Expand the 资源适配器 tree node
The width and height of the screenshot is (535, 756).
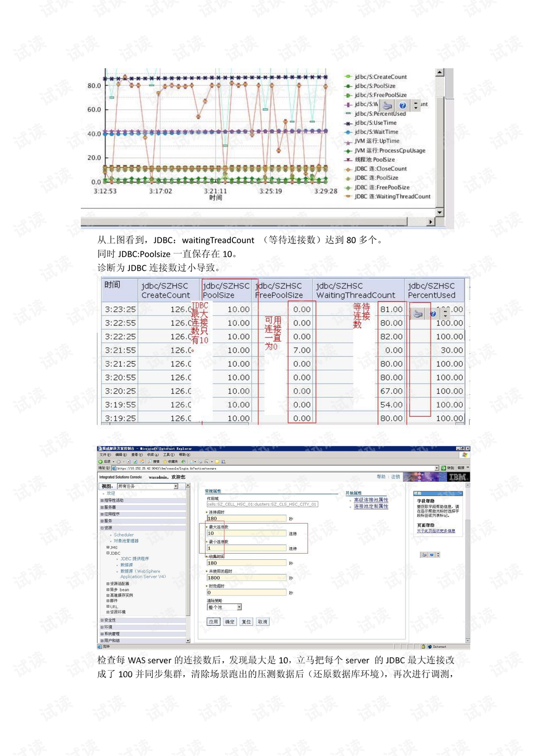click(108, 584)
